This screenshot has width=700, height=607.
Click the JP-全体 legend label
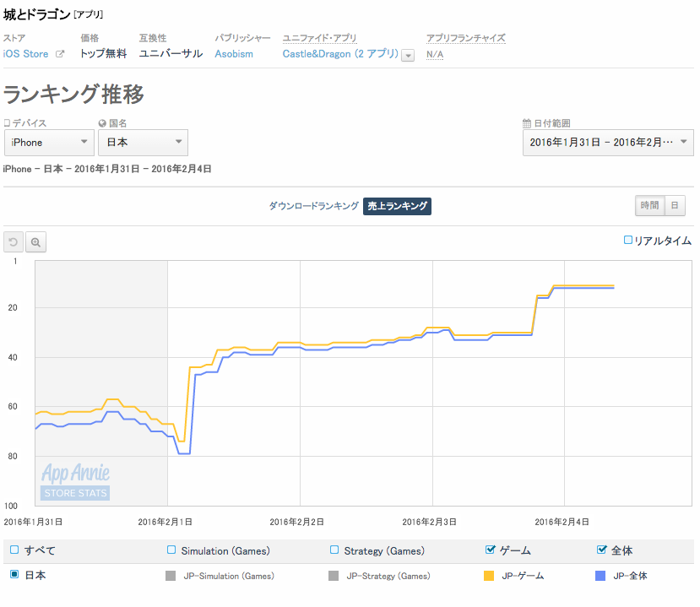point(630,576)
